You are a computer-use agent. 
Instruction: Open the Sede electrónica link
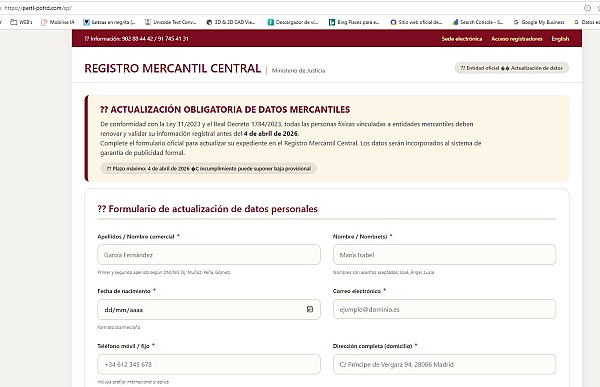(462, 39)
